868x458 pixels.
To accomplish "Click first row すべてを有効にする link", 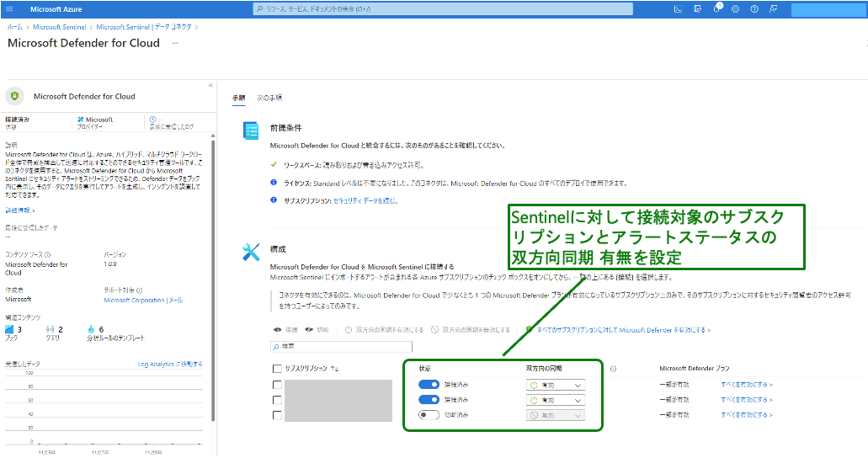I will pos(746,385).
